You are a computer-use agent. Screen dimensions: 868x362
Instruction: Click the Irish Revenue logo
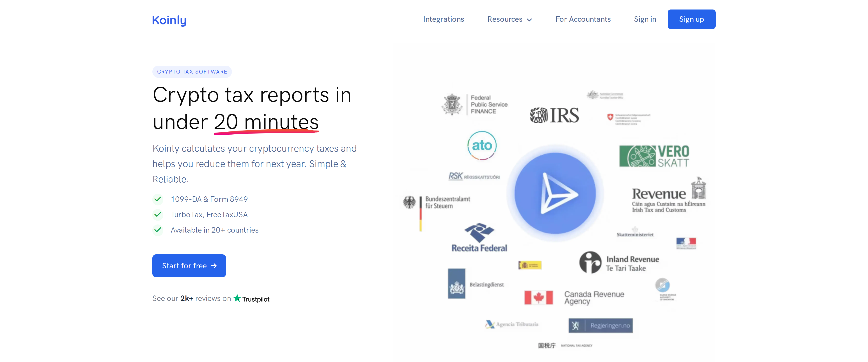(669, 195)
